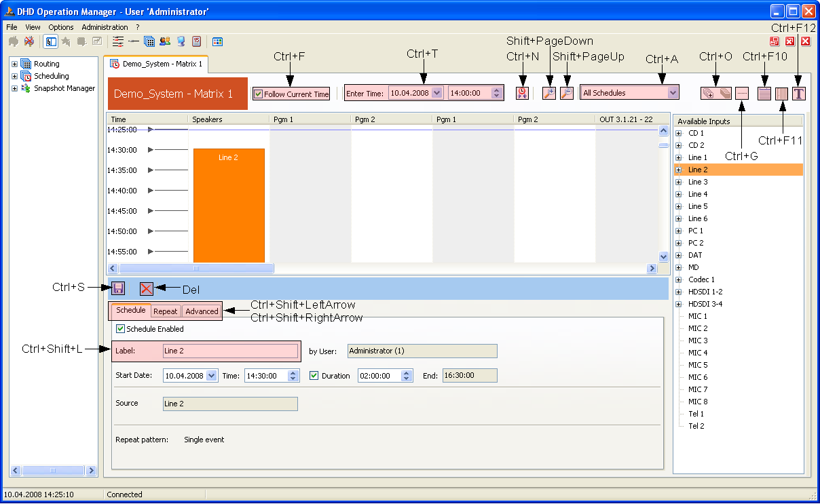Toggle the navigation pane toolbar icon

pos(50,41)
